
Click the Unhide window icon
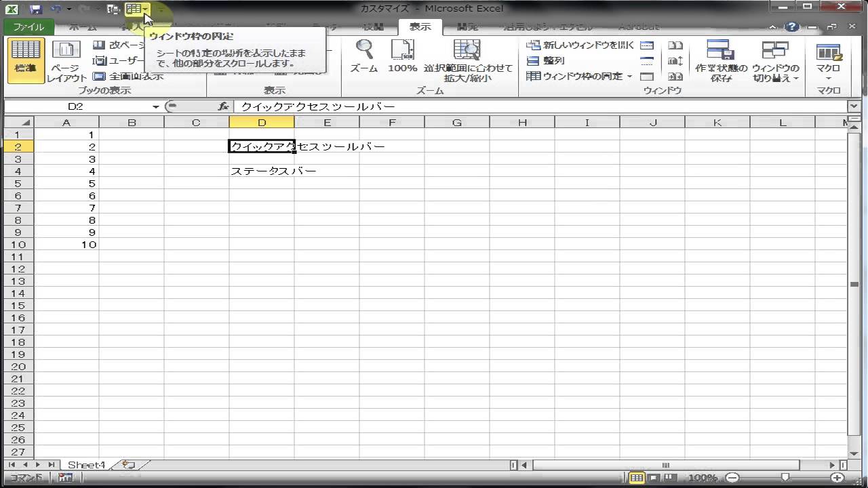647,77
